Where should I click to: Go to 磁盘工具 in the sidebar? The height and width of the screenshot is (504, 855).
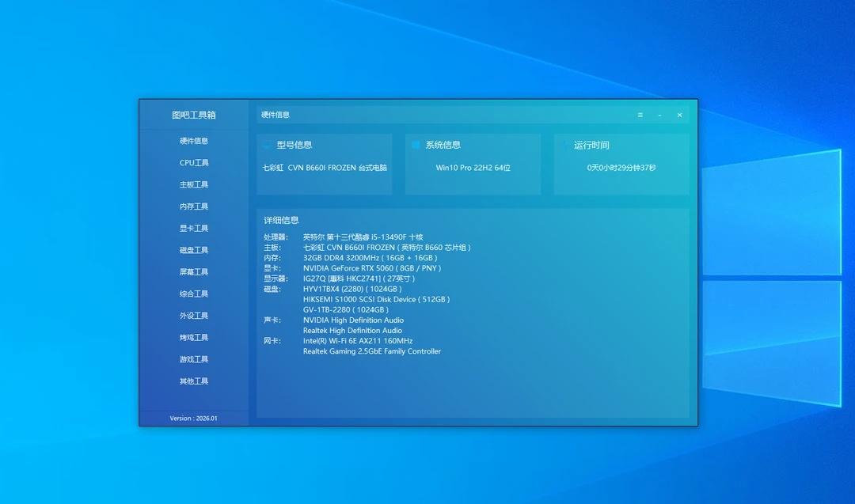194,249
